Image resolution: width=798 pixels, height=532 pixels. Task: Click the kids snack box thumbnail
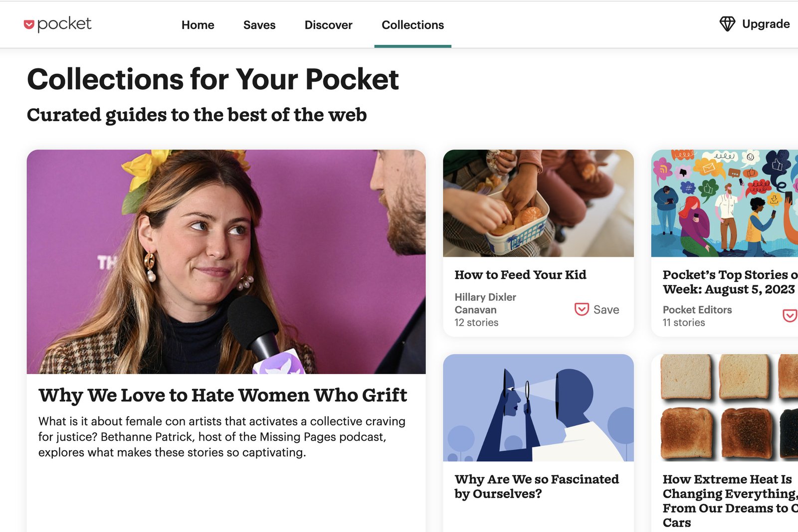[538, 203]
